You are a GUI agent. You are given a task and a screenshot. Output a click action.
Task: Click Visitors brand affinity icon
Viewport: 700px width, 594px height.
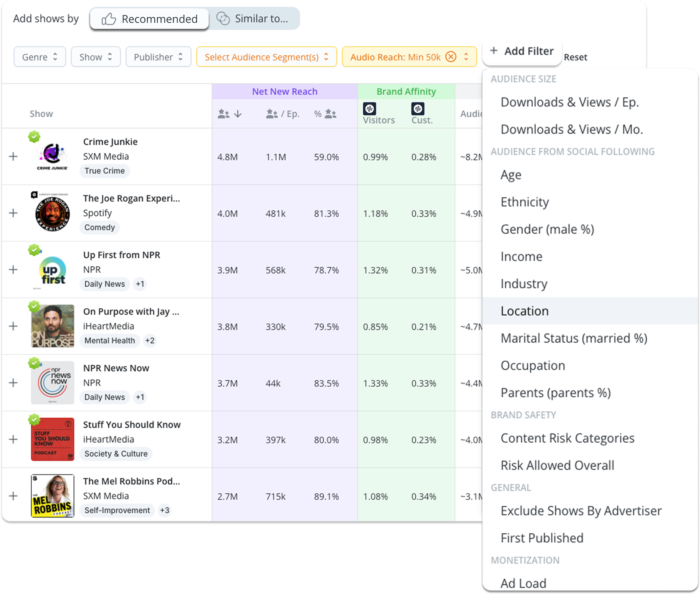tap(369, 109)
